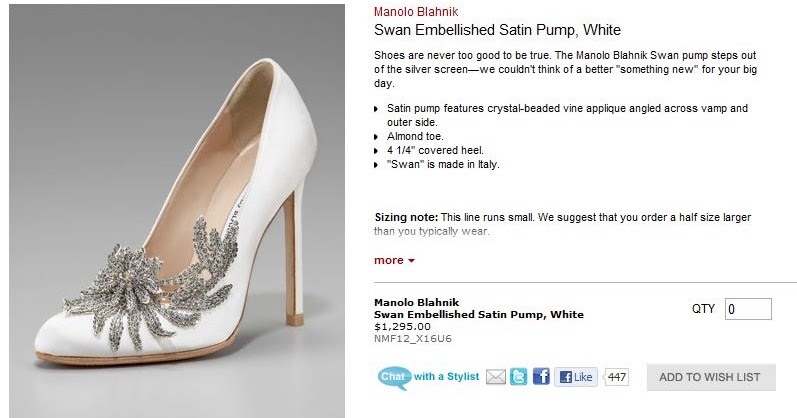
Task: Click the red arrow beside 'more'
Action: click(x=411, y=261)
